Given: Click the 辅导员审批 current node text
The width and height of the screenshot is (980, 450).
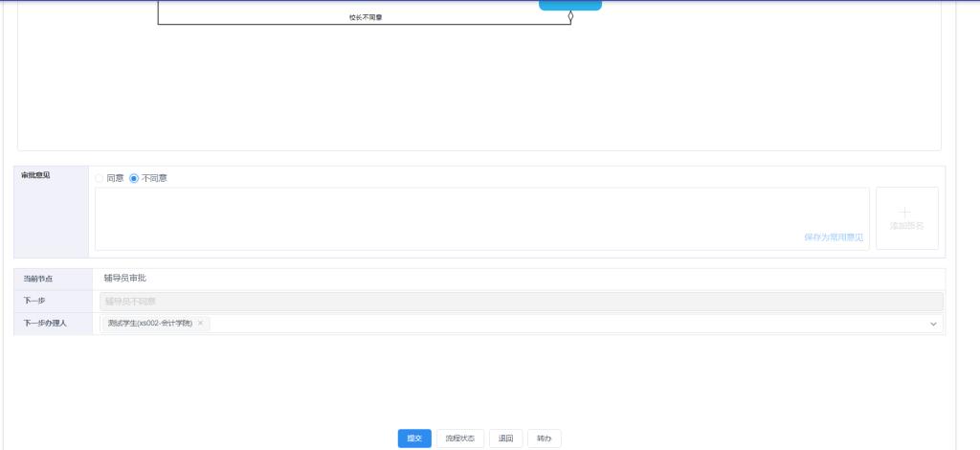Looking at the screenshot, I should pos(125,279).
